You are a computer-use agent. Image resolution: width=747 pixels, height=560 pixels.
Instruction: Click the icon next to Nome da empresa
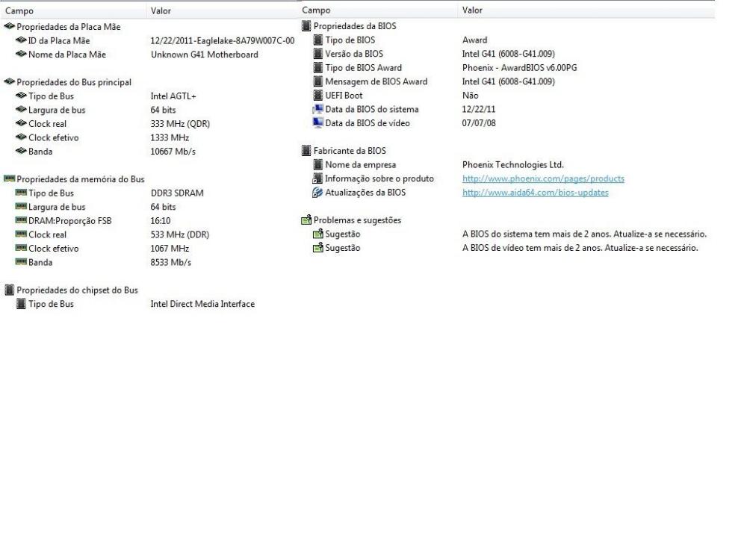point(317,165)
